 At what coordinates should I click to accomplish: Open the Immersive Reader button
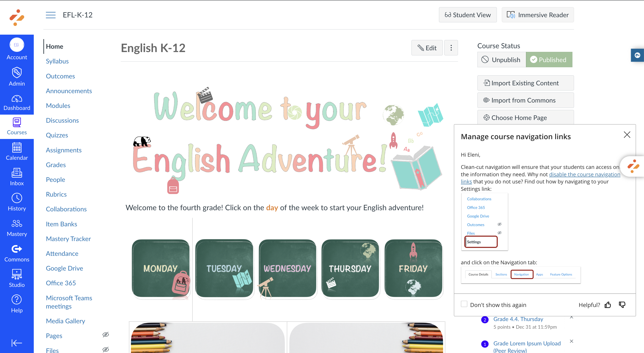pyautogui.click(x=538, y=15)
